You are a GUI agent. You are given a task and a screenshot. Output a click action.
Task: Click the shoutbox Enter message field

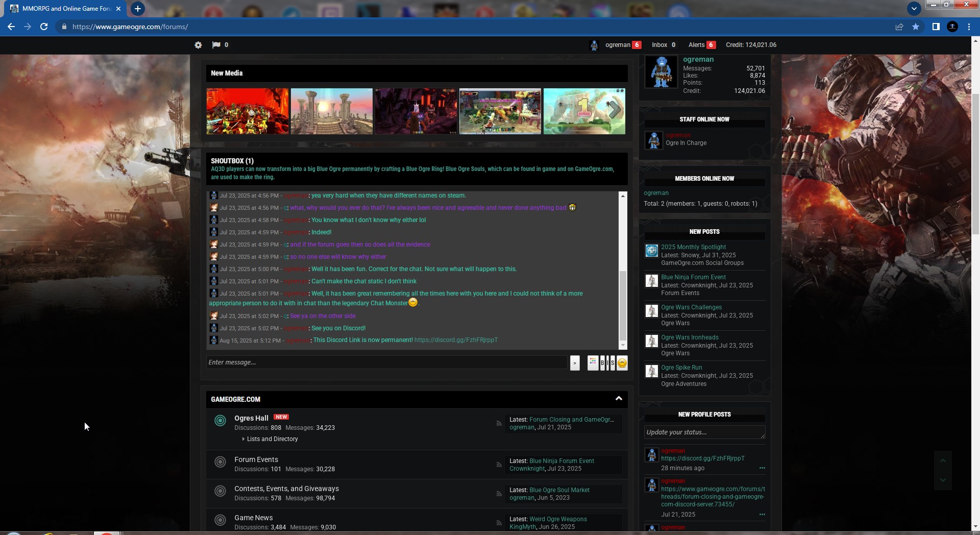click(x=386, y=362)
